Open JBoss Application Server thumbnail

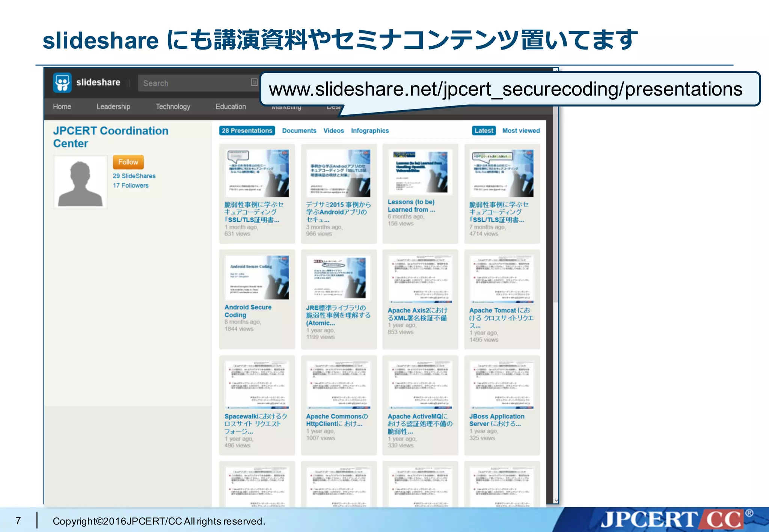(502, 385)
